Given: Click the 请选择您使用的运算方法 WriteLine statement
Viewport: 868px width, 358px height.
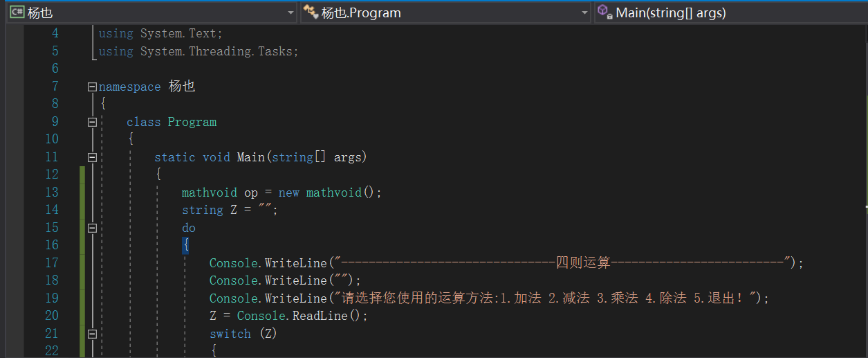Looking at the screenshot, I should point(489,298).
